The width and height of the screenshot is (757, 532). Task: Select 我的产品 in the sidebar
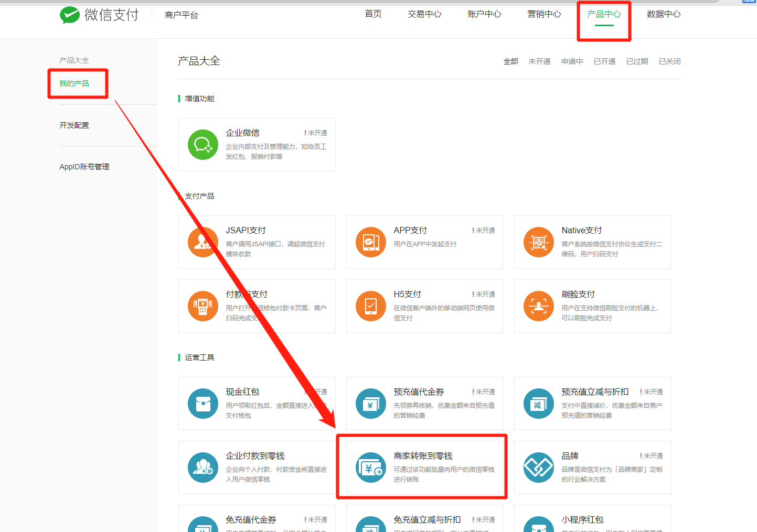click(74, 83)
